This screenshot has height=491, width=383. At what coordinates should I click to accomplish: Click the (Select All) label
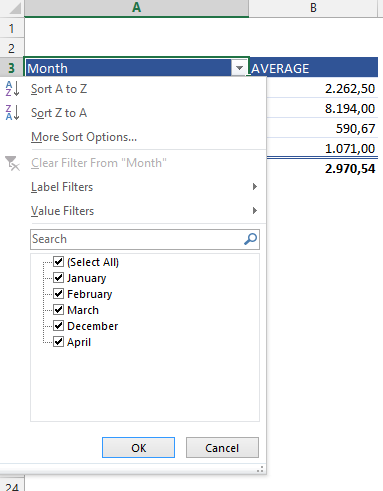(x=93, y=262)
